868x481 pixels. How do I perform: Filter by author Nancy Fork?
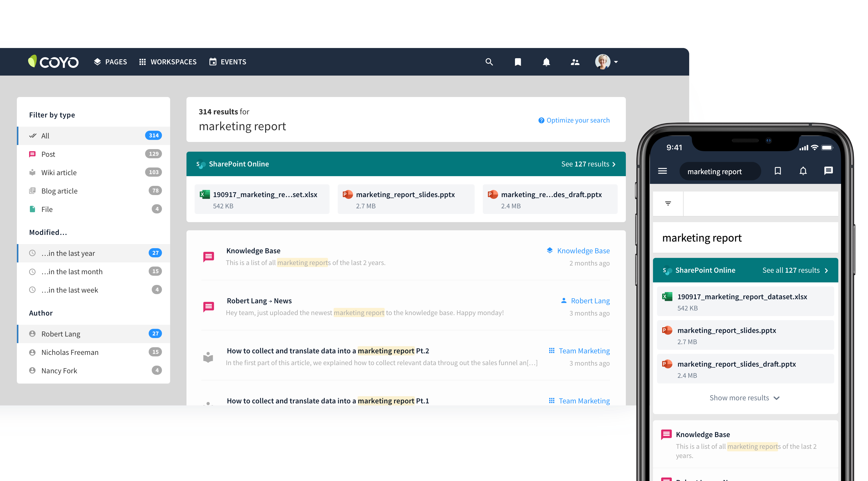click(94, 370)
